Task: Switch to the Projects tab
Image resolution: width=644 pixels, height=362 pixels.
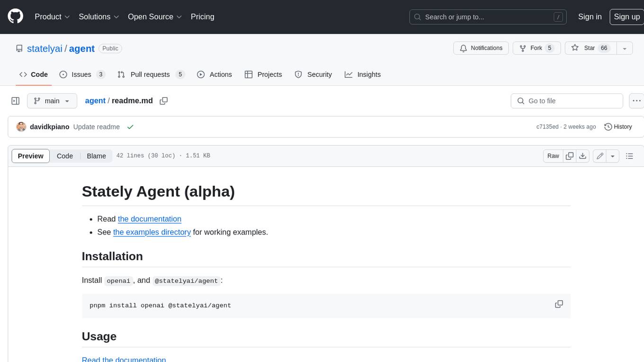Action: tap(263, 74)
